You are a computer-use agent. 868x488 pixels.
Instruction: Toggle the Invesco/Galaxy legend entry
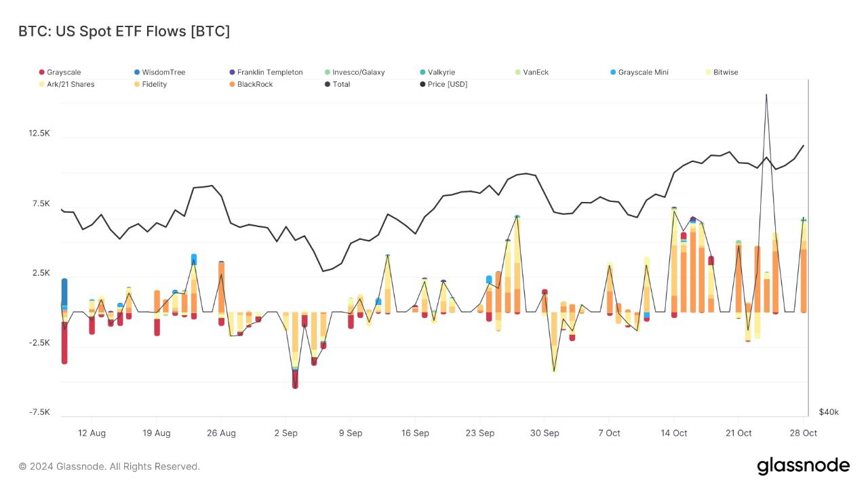(355, 72)
